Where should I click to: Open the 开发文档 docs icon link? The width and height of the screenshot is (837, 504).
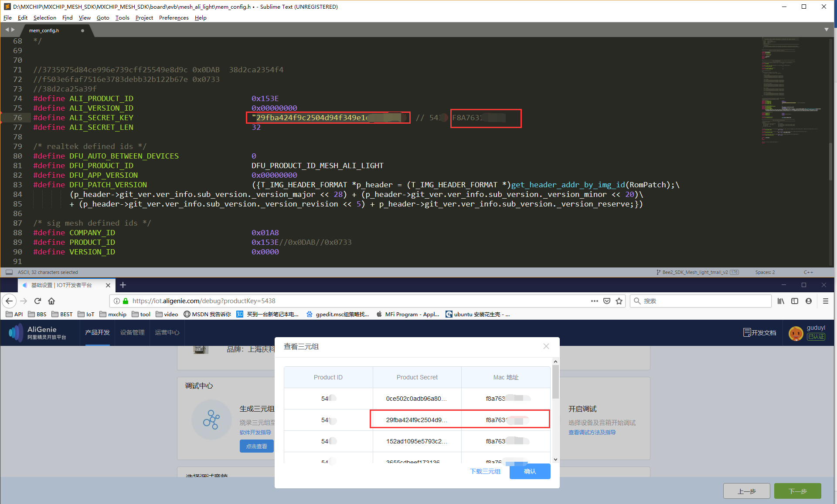[759, 333]
